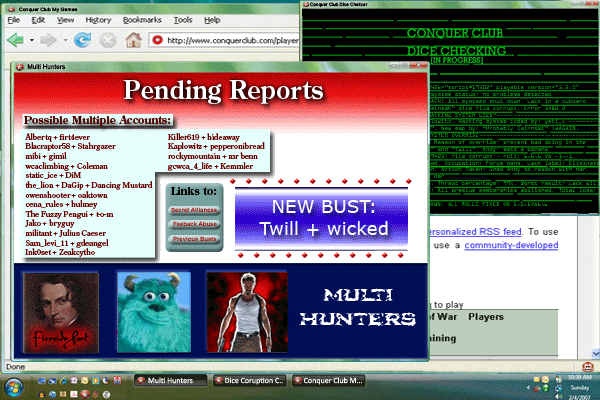Click the grey Forward arrow in browser
This screenshot has height=400, width=600.
coord(48,40)
